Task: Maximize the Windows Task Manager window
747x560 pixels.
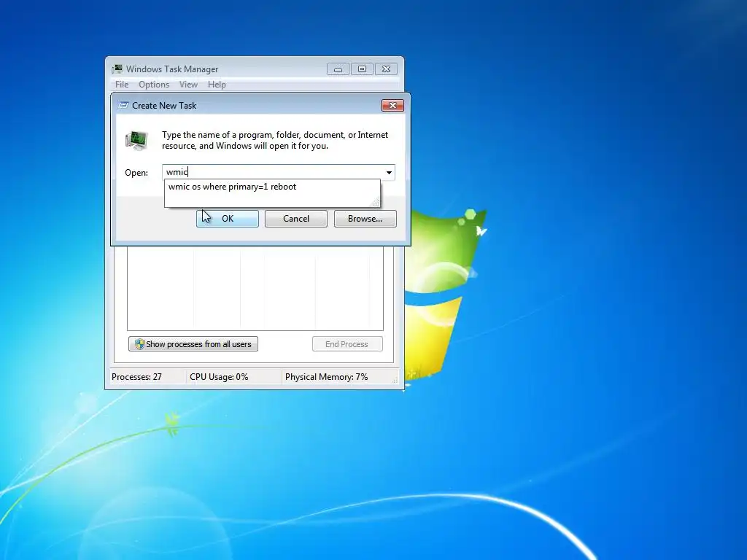Action: point(362,69)
